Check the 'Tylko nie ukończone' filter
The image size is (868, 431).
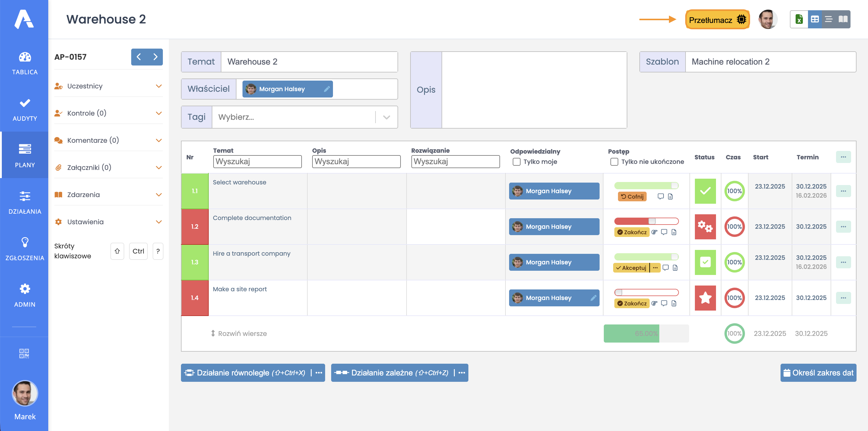pyautogui.click(x=614, y=162)
